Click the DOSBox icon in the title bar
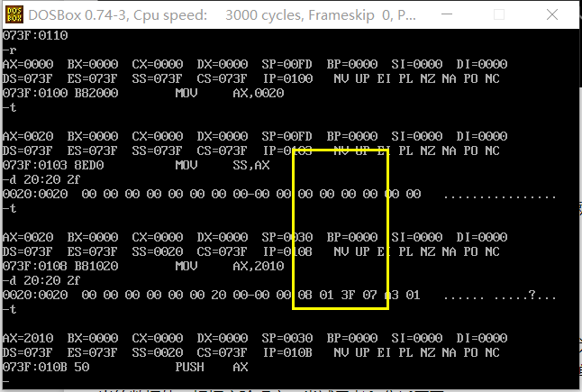 tap(14, 14)
